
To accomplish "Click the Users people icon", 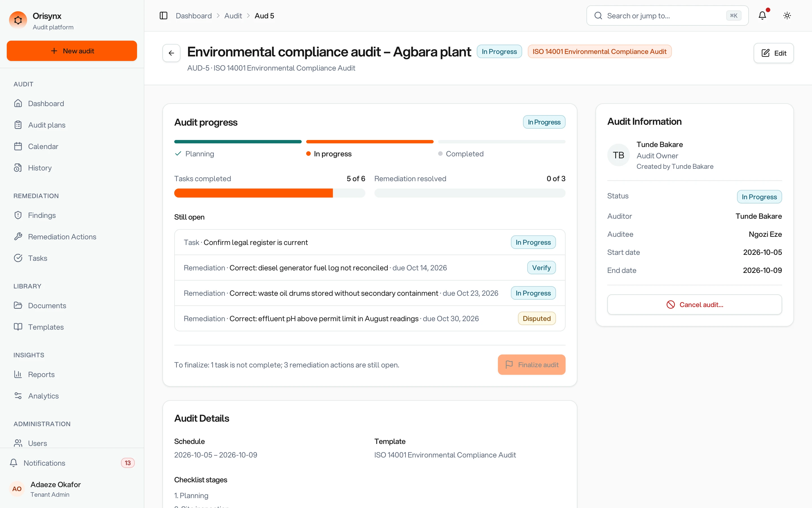I will (18, 443).
